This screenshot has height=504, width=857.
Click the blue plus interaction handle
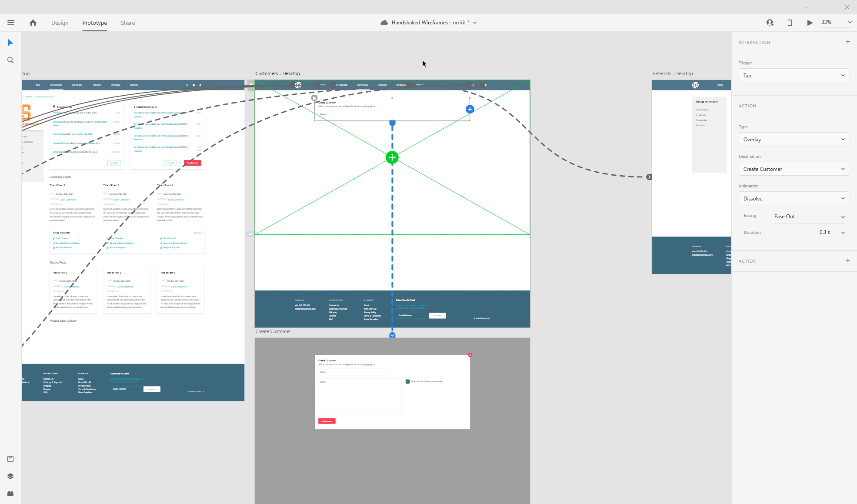(470, 109)
